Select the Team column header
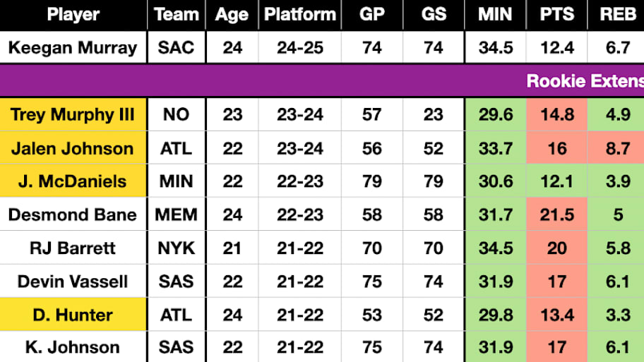 177,15
